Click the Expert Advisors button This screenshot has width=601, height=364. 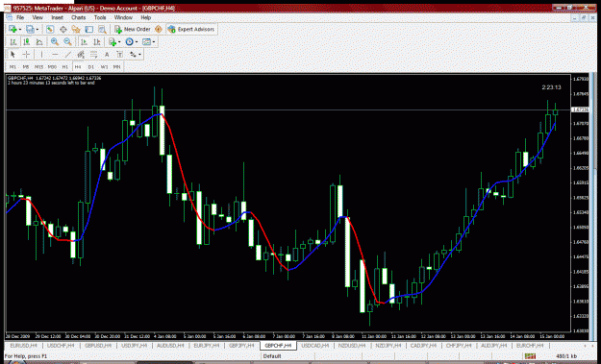point(191,29)
